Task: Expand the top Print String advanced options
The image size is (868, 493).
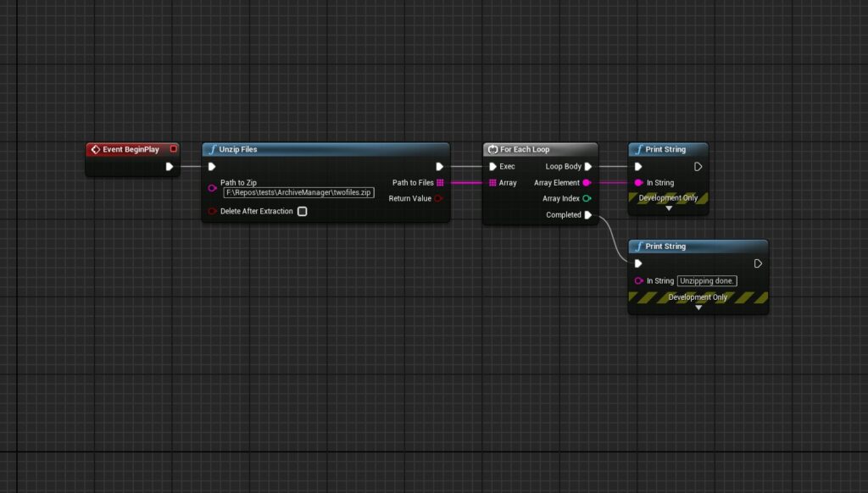Action: pyautogui.click(x=669, y=208)
